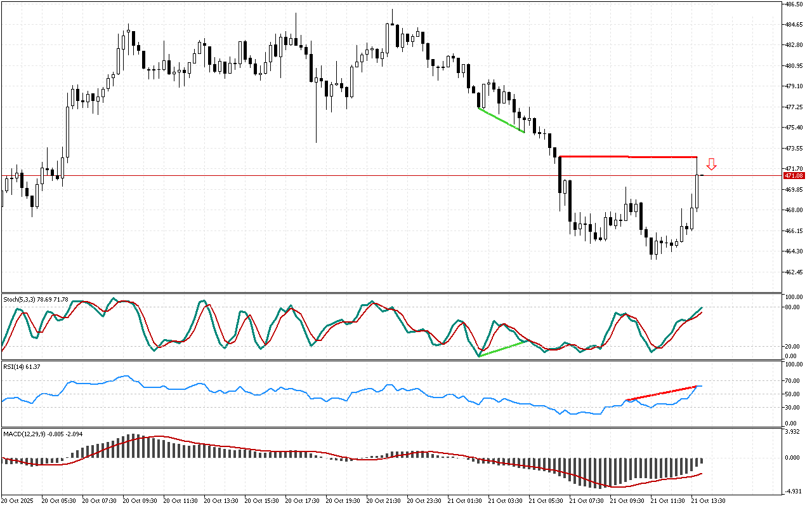The width and height of the screenshot is (812, 508).
Task: Click the Stochastic 80.00 level label
Action: 793,307
